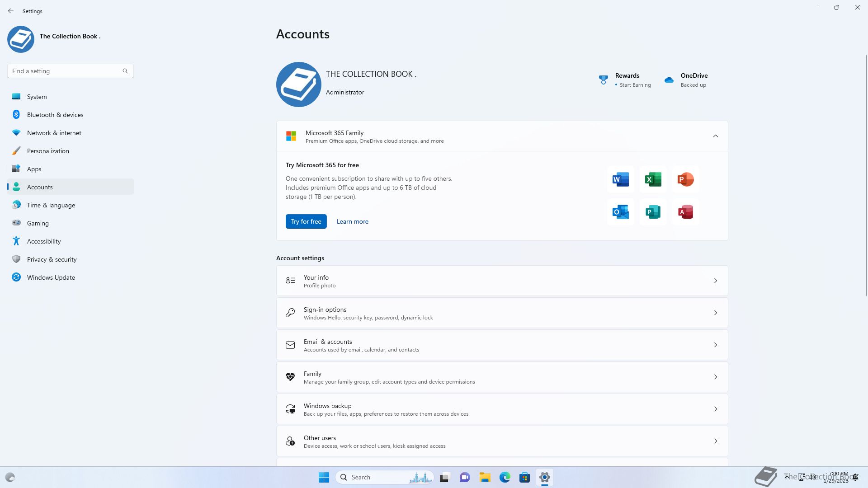868x488 pixels.
Task: Open Apps settings
Action: (x=71, y=169)
